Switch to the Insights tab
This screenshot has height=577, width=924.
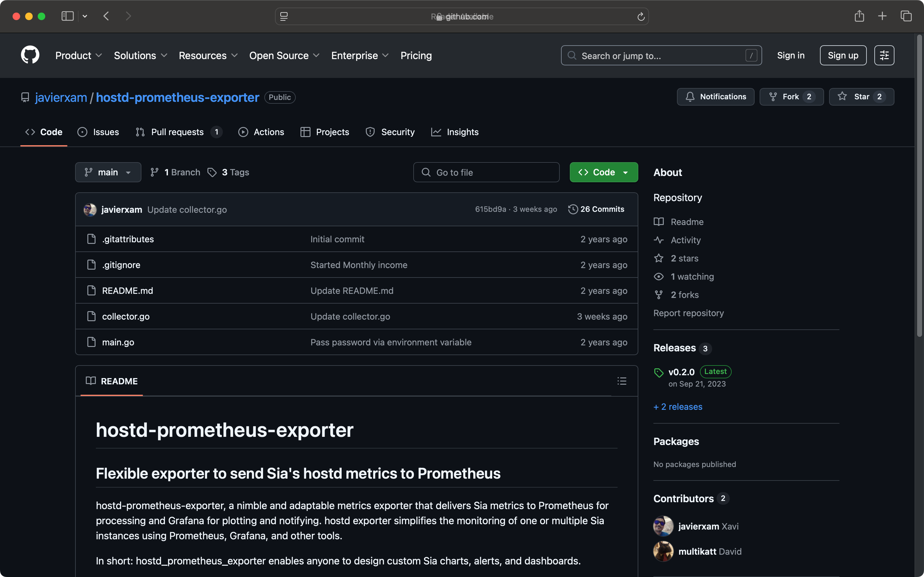[454, 132]
